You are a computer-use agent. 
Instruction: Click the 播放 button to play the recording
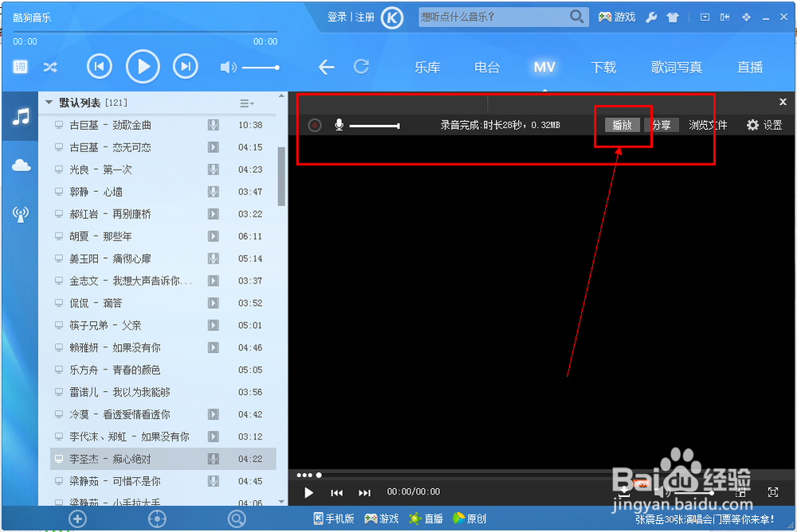[622, 125]
